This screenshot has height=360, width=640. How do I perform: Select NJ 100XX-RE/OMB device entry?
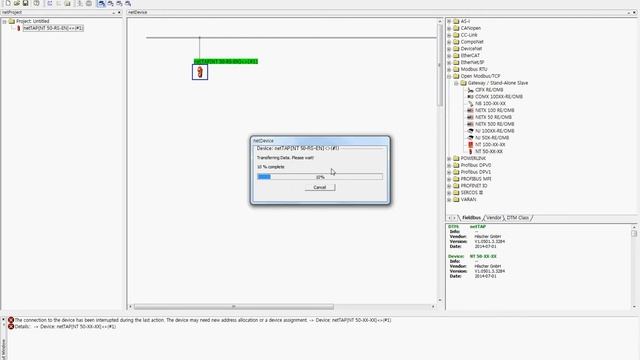tap(495, 131)
